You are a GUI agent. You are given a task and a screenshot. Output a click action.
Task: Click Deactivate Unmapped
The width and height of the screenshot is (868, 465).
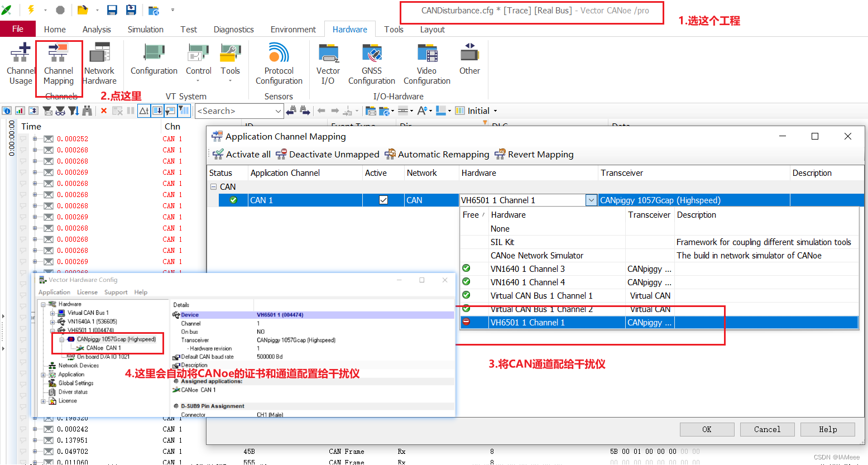click(328, 155)
